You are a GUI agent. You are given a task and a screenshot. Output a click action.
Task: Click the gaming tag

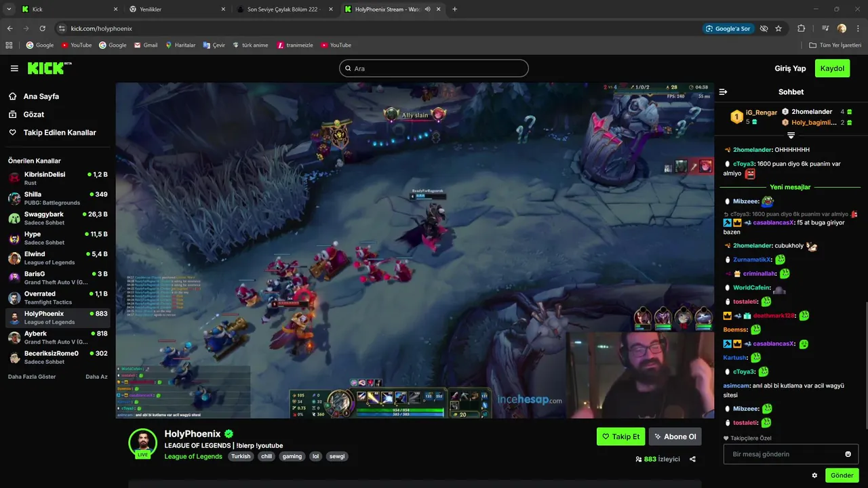292,457
